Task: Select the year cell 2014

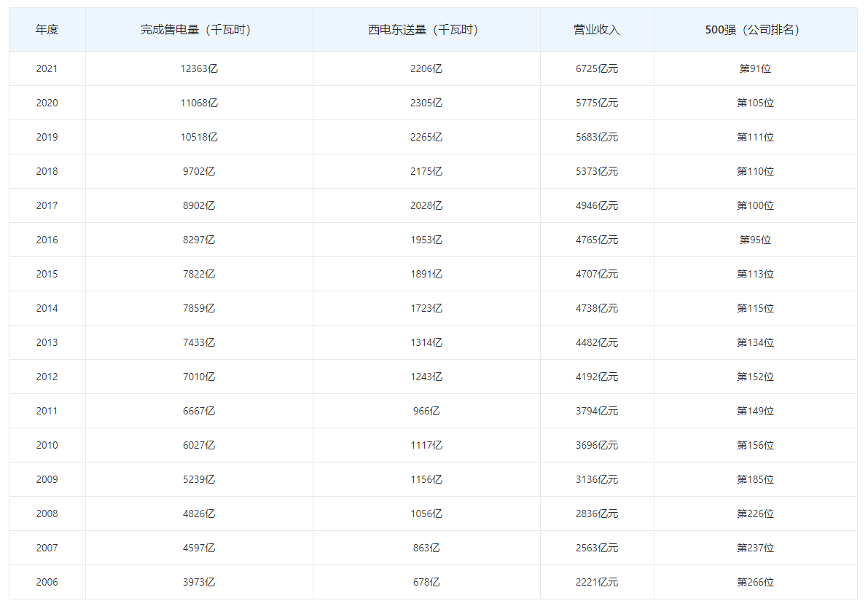Action: click(47, 309)
